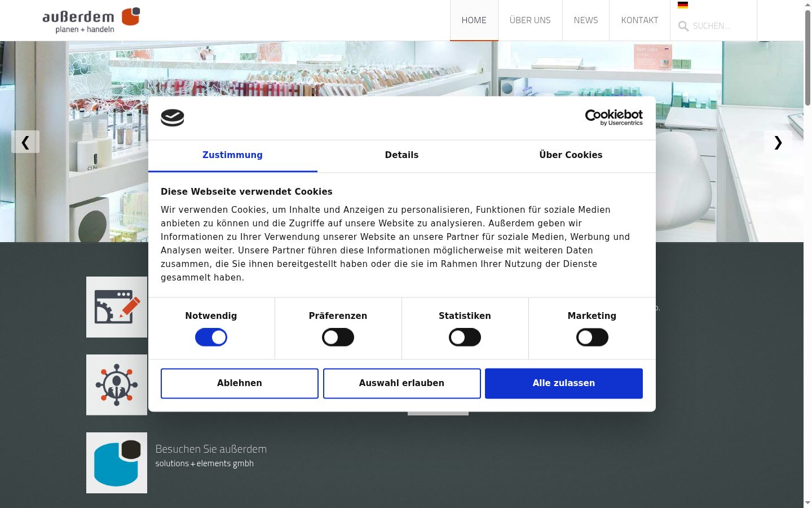Enable the Statistiken cookie switch
The width and height of the screenshot is (812, 508).
click(x=465, y=338)
